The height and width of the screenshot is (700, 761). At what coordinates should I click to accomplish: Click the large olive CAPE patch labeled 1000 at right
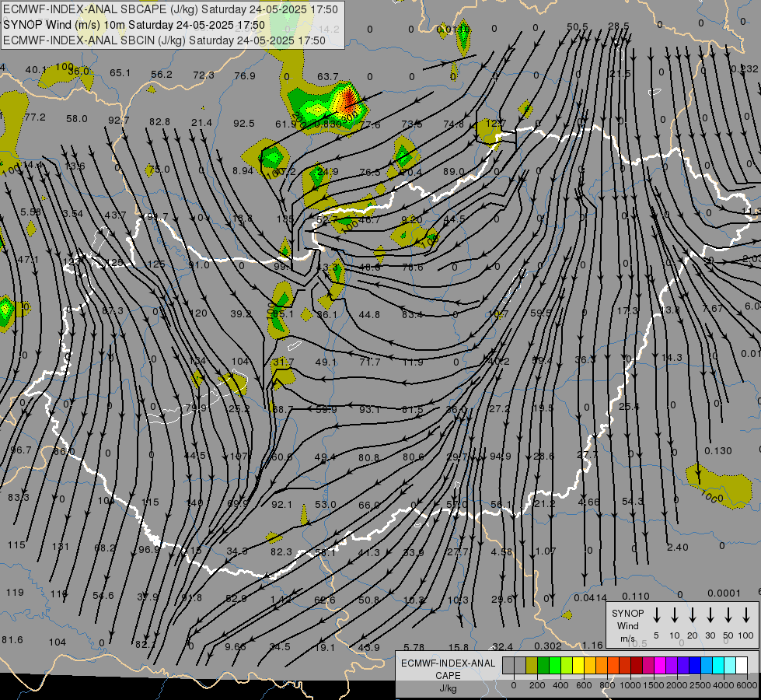[x=719, y=486]
